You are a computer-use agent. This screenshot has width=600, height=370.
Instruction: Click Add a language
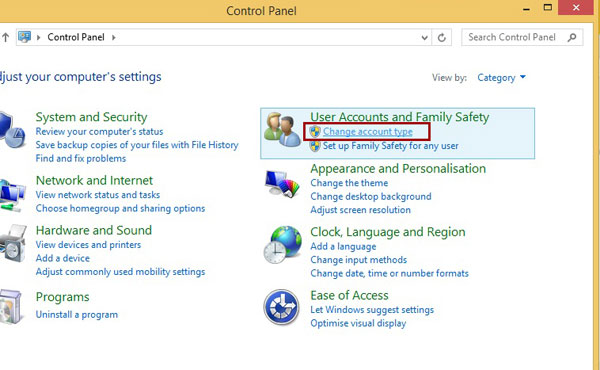(343, 246)
